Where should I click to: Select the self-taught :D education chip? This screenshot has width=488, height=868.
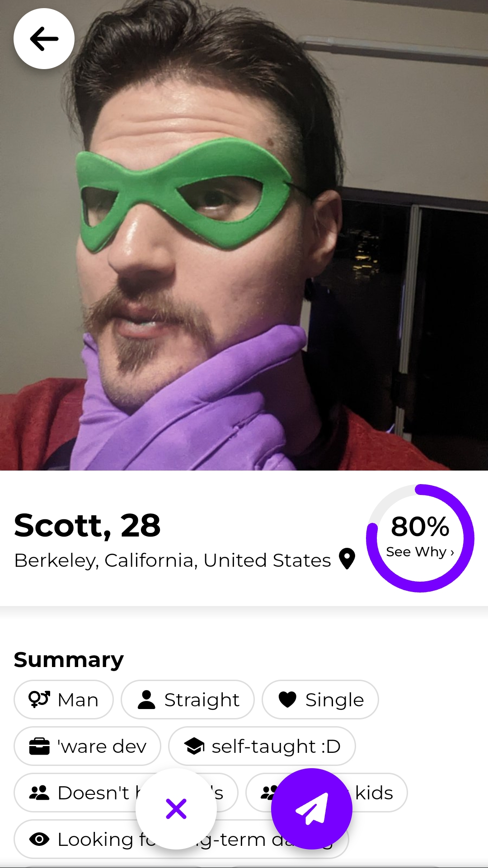(262, 746)
